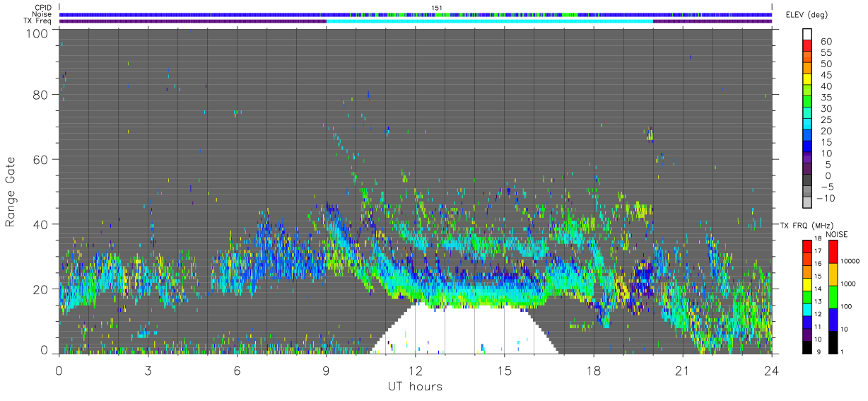Select the 'TX Freq' bar label
The height and width of the screenshot is (401, 868).
(x=37, y=21)
